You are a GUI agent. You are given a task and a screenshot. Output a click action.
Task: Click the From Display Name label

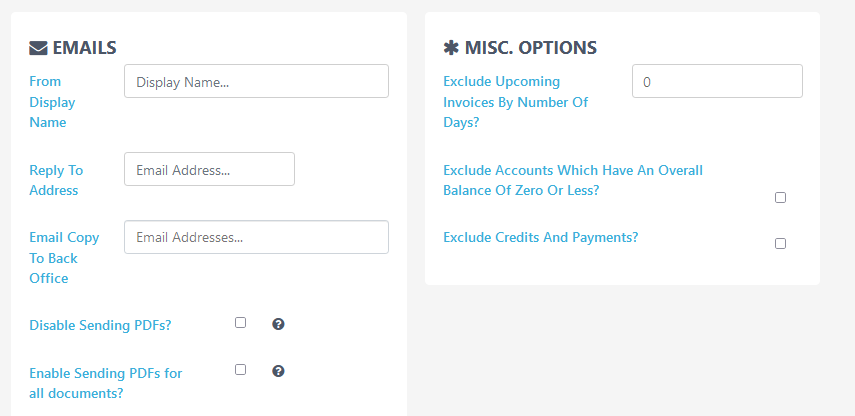coord(52,102)
